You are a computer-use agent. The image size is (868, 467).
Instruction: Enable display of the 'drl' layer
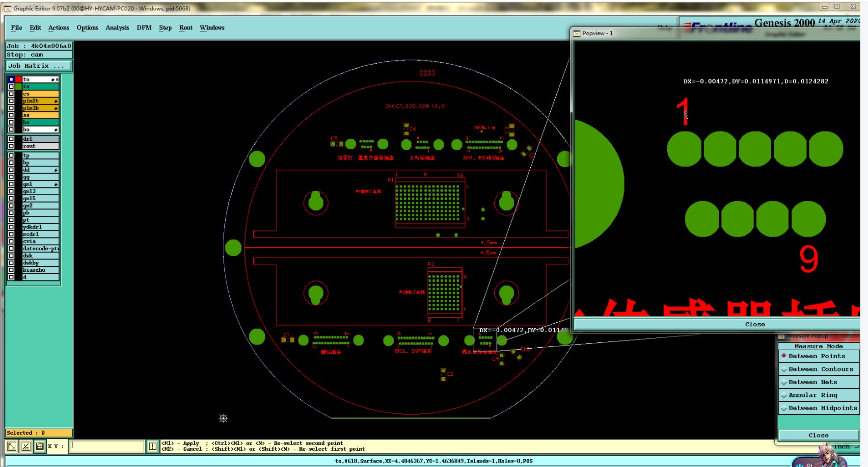11,139
